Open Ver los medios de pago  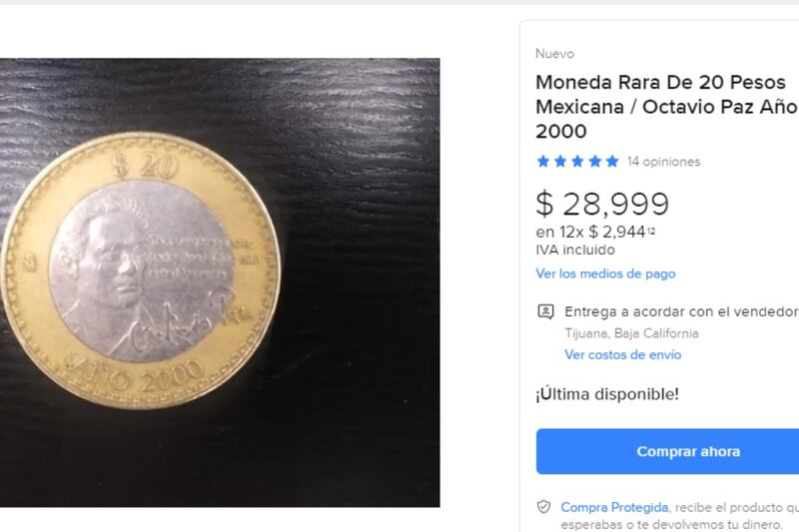pyautogui.click(x=605, y=273)
